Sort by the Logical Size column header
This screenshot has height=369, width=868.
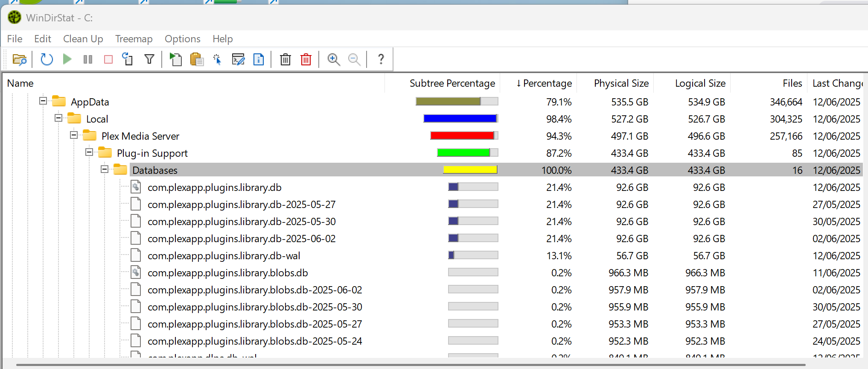coord(692,83)
